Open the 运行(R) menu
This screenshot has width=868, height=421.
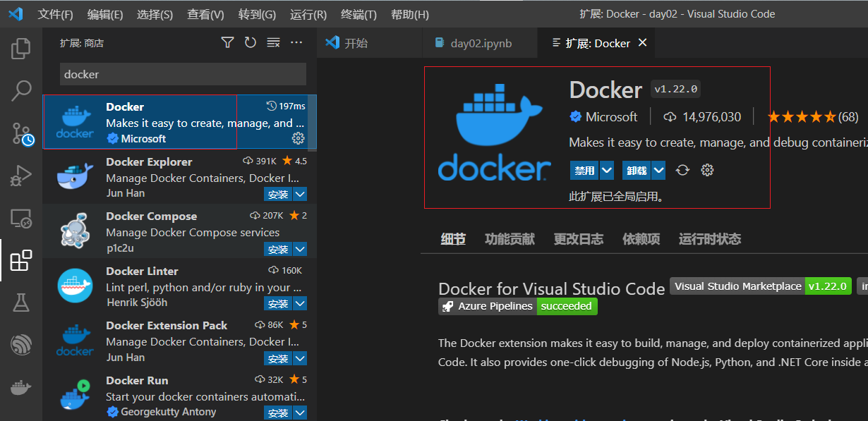pyautogui.click(x=308, y=14)
